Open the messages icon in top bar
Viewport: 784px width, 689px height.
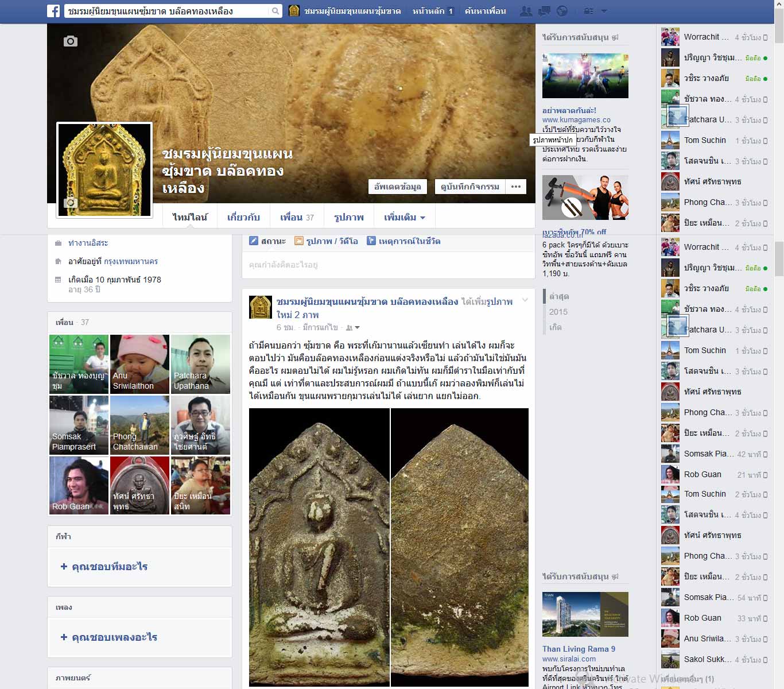click(x=544, y=11)
